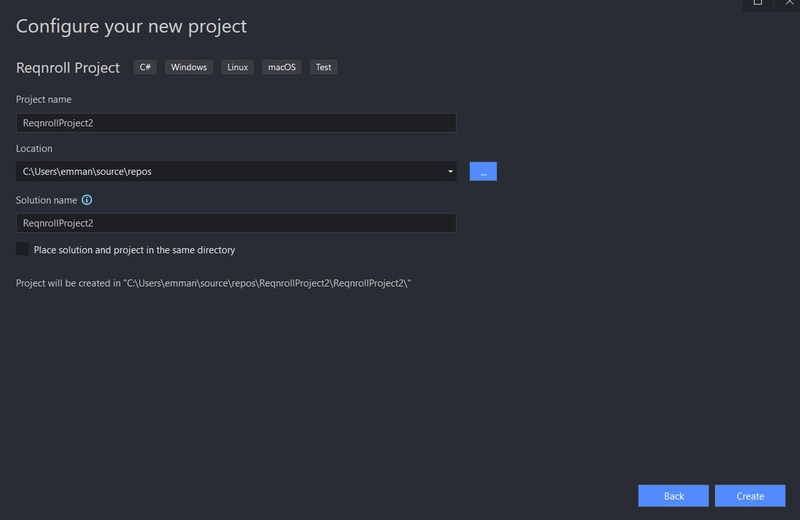
Task: Click the 'Project will be created in' path text
Action: (214, 284)
